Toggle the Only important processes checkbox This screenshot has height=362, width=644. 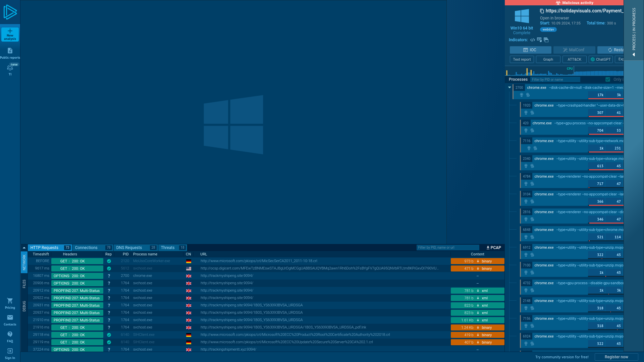click(x=608, y=79)
